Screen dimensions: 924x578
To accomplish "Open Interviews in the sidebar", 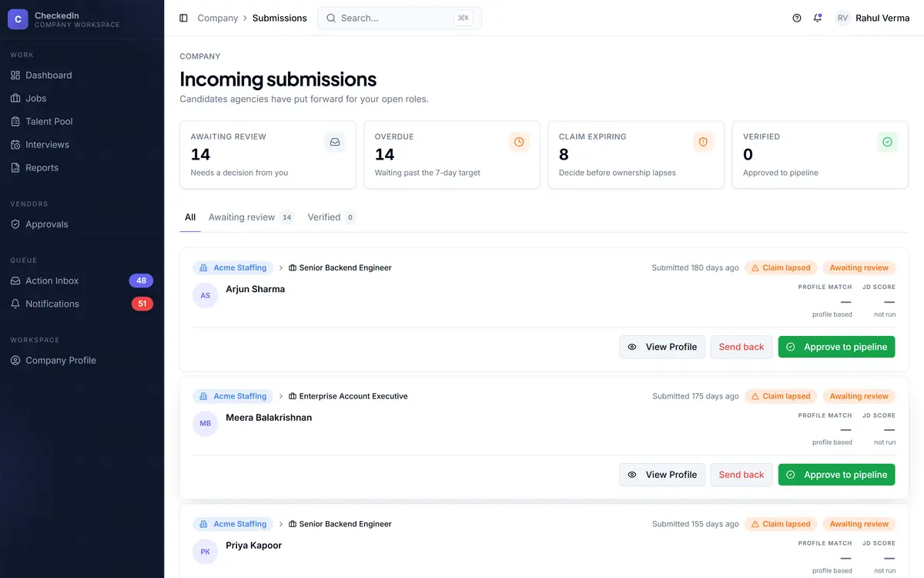I will [82, 144].
